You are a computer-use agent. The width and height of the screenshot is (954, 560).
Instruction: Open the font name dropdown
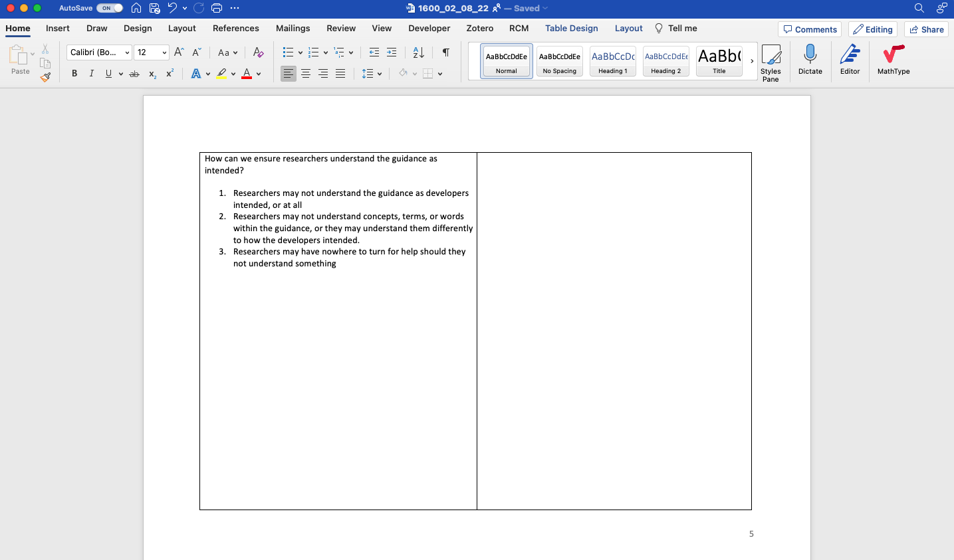(127, 52)
